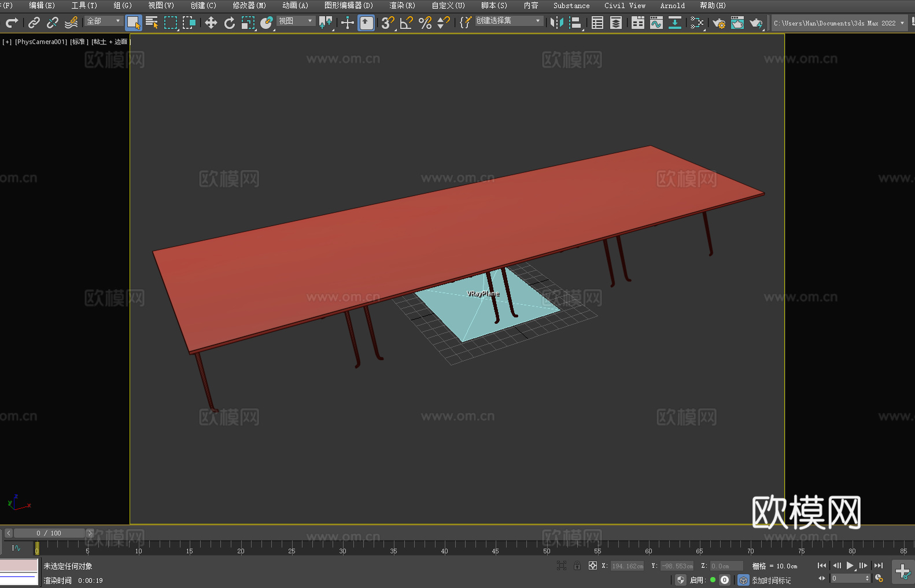
Task: Open the Material Editor node icon
Action: click(x=697, y=23)
